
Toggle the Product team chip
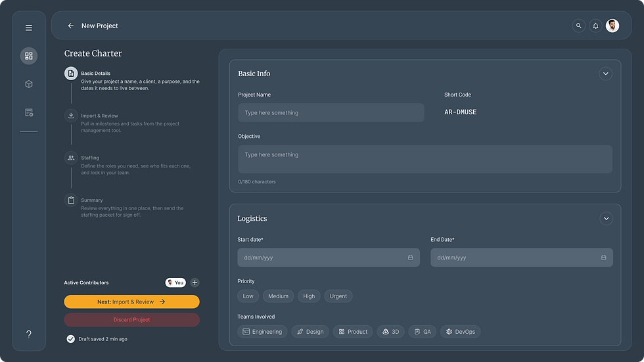point(353,332)
